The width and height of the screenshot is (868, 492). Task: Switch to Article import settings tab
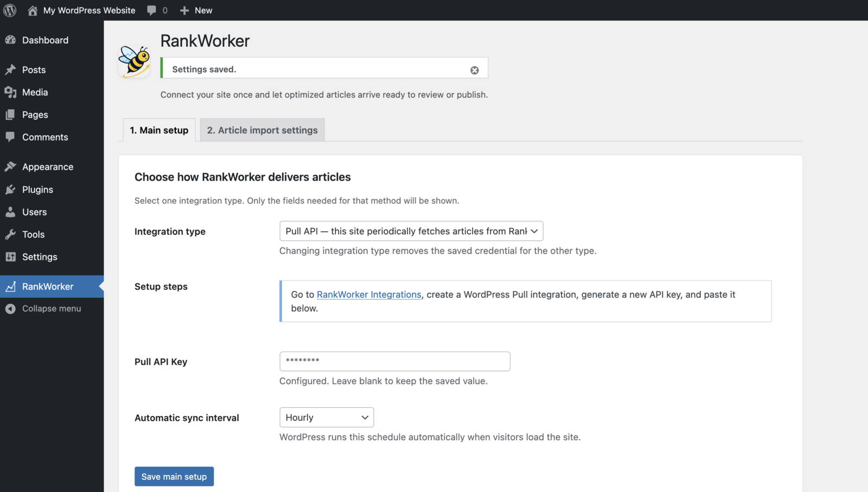263,130
